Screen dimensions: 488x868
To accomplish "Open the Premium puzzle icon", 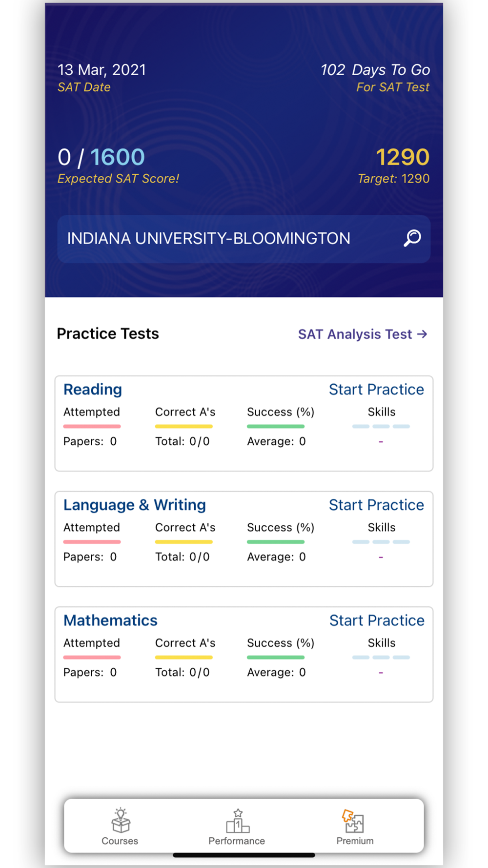I will [353, 821].
